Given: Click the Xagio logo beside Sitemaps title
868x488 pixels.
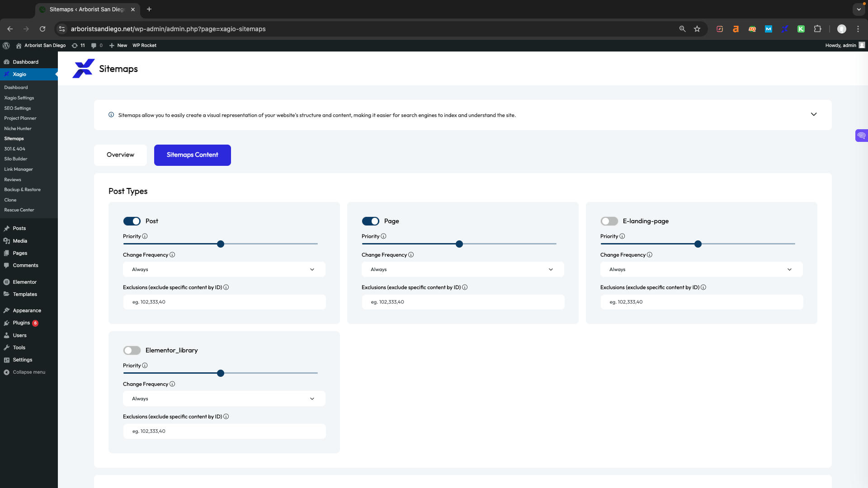Looking at the screenshot, I should [83, 69].
